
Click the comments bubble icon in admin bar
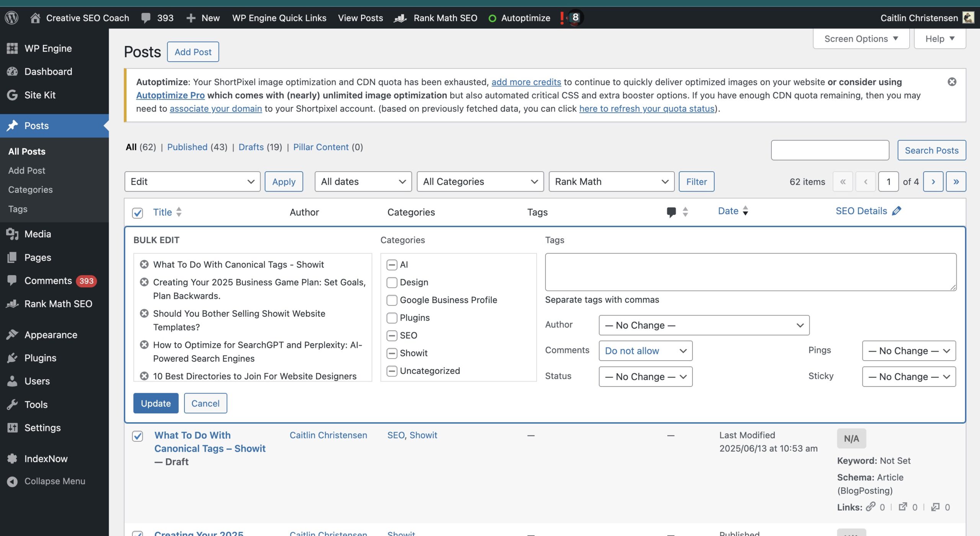tap(145, 18)
